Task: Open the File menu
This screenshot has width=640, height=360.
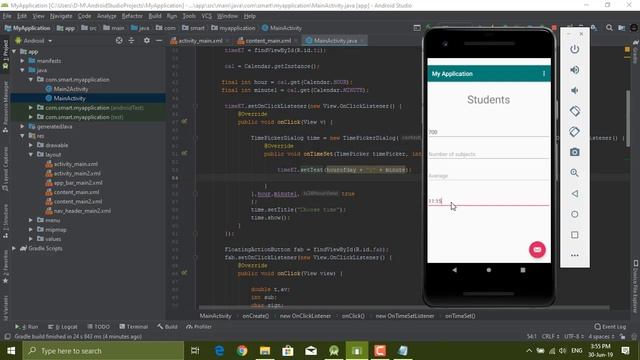Action: (7, 16)
